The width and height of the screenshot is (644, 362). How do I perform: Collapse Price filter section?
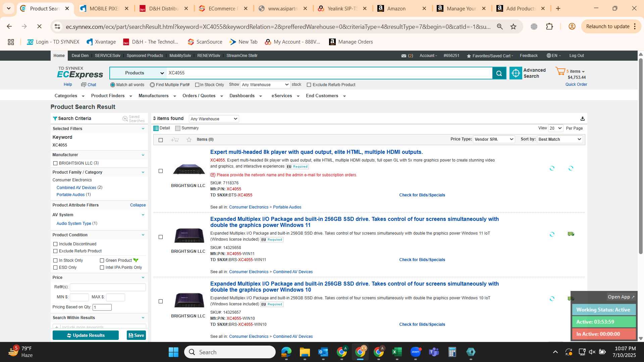pyautogui.click(x=143, y=278)
